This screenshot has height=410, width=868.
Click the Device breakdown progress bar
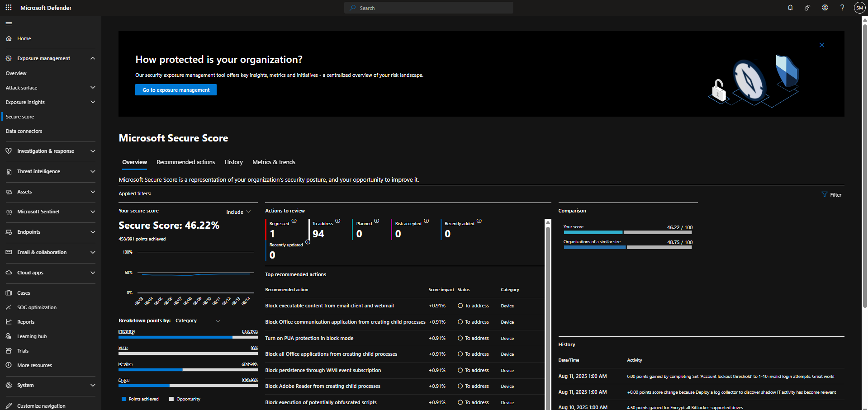(188, 370)
